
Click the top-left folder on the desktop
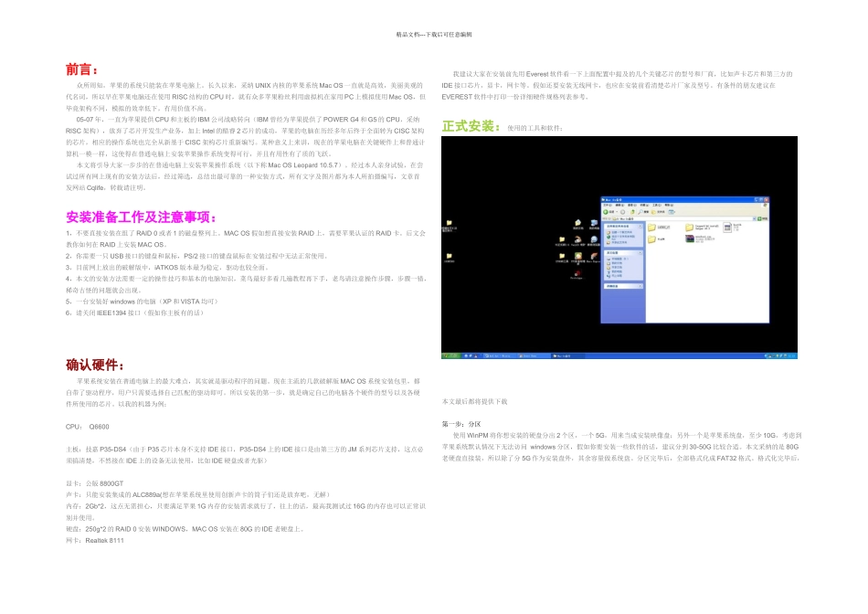click(x=449, y=225)
